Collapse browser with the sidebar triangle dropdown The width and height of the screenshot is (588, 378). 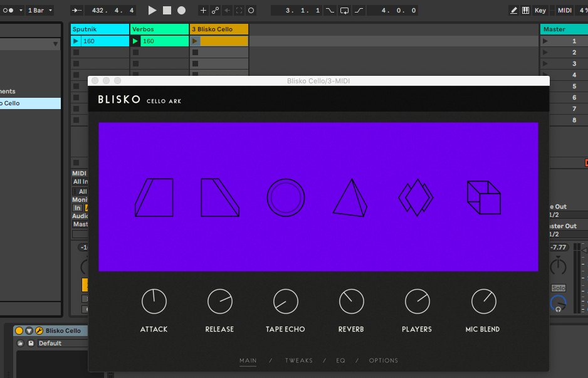tap(56, 44)
